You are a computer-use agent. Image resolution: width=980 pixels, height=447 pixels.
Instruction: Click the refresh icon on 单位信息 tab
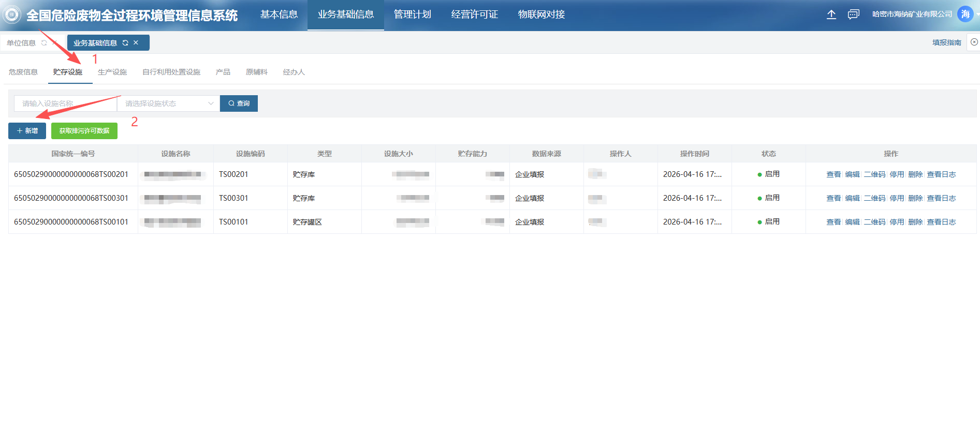pyautogui.click(x=44, y=43)
